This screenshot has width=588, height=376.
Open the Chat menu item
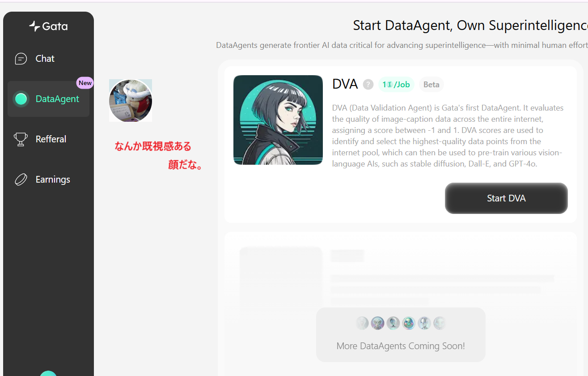click(x=45, y=59)
